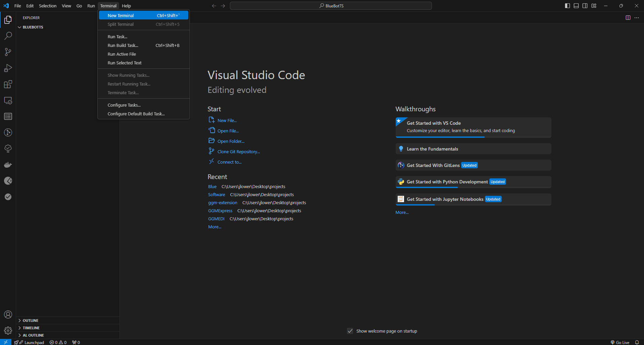Select Run Build Task... menu entry
644x345 pixels.
click(144, 45)
